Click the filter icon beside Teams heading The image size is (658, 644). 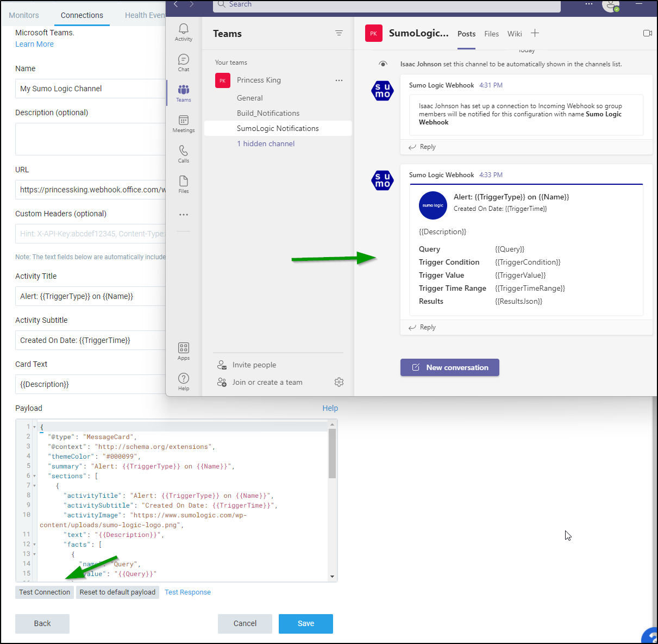339,33
